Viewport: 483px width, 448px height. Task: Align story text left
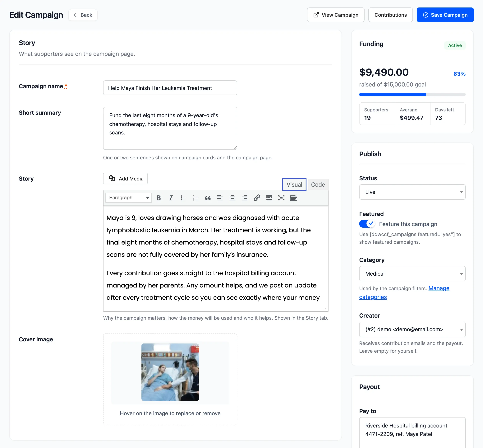(x=220, y=198)
